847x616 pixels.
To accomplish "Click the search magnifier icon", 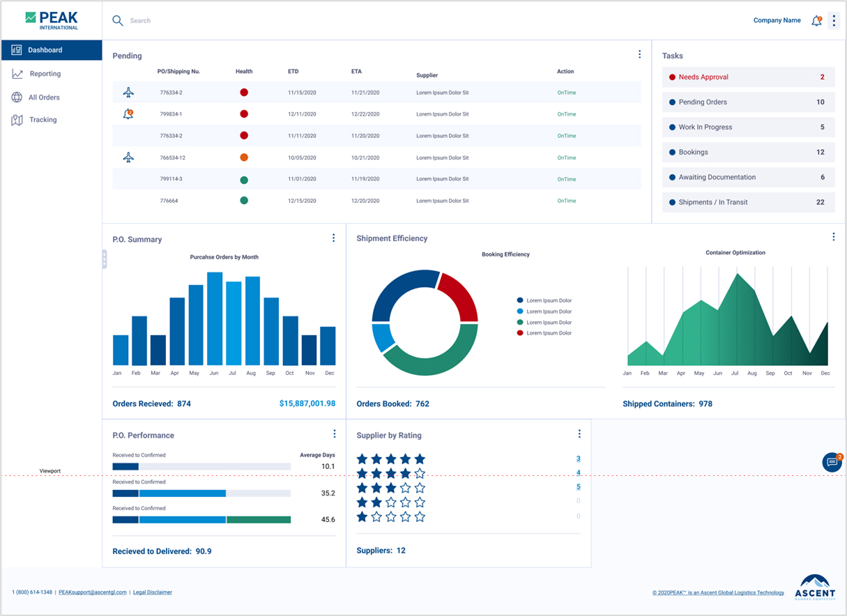I will click(118, 21).
